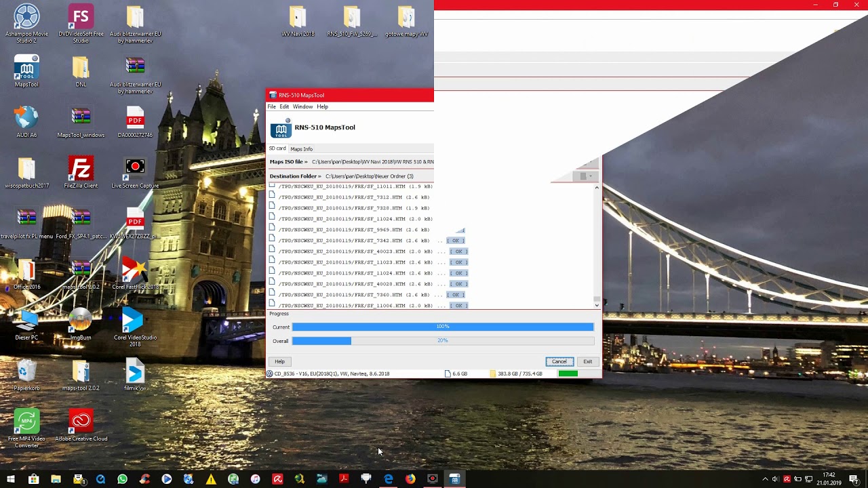Open VW Navi 2018 folder on desktop

[x=298, y=20]
